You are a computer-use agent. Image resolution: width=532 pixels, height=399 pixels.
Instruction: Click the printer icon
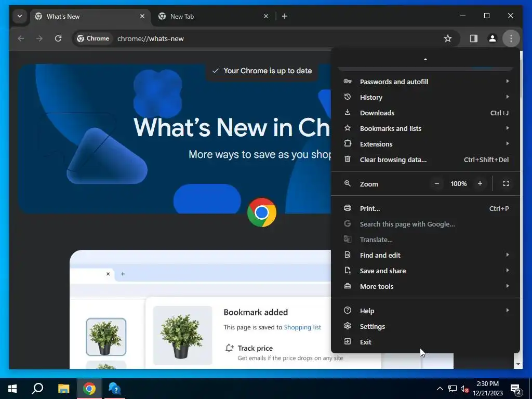coord(348,208)
